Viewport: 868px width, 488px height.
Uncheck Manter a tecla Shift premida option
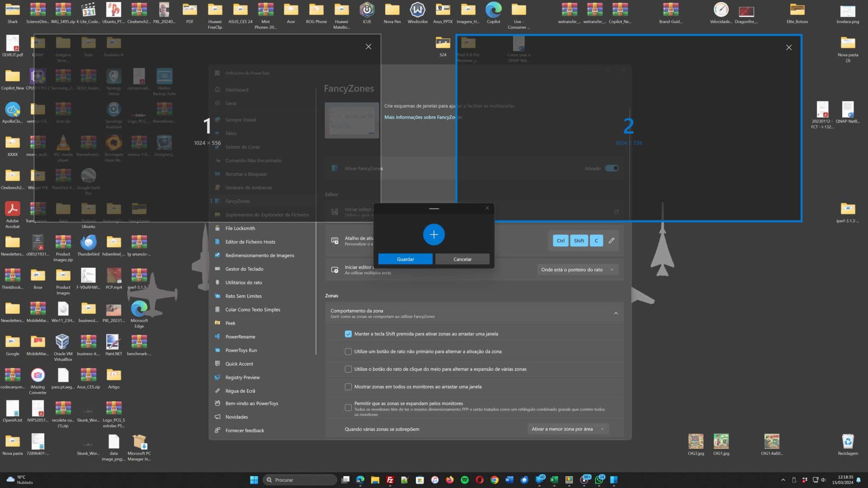[348, 334]
